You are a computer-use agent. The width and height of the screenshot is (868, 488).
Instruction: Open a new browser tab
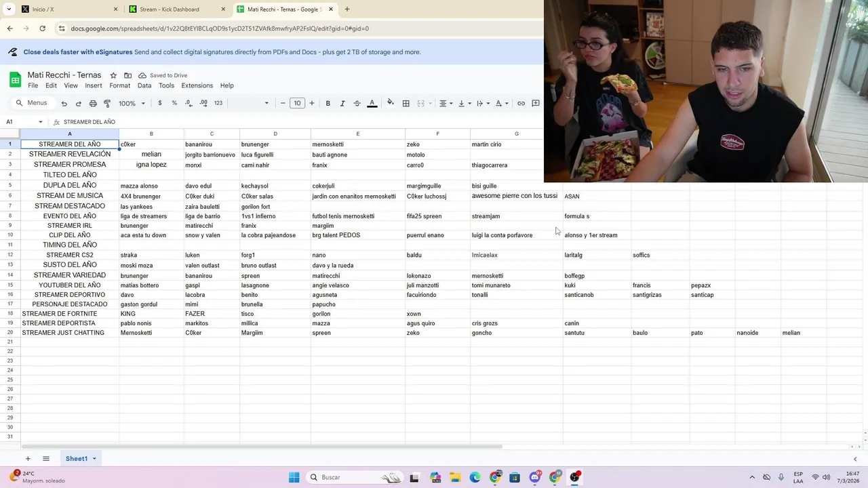[347, 9]
